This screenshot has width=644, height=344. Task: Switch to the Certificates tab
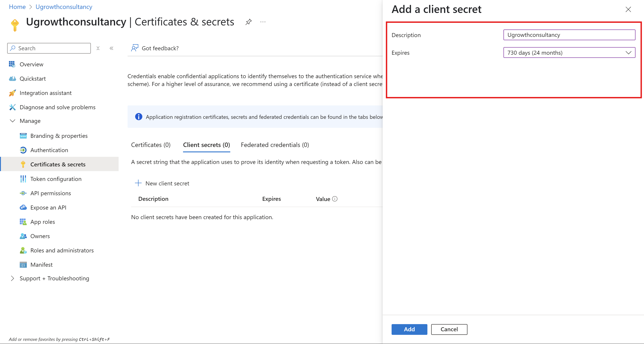[x=151, y=145]
